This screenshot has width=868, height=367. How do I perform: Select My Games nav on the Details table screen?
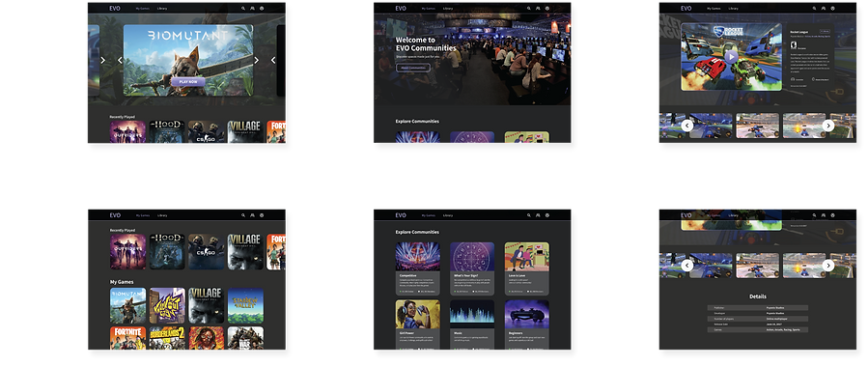click(x=714, y=215)
